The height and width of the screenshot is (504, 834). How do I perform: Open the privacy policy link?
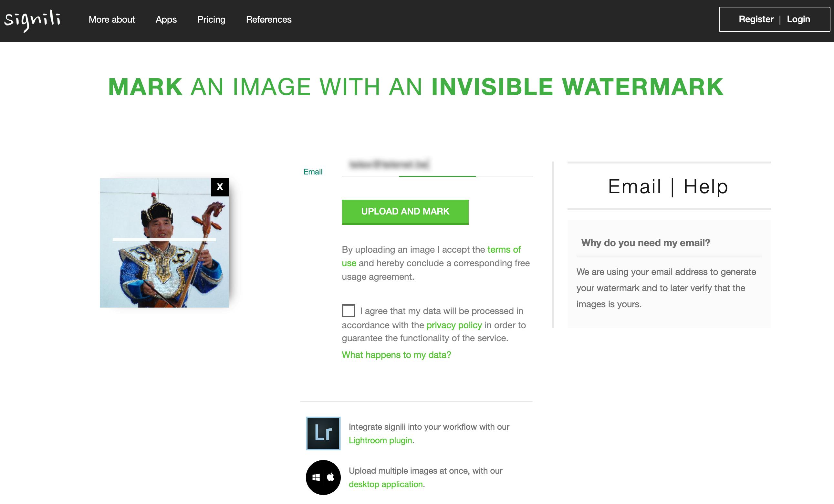click(x=454, y=325)
